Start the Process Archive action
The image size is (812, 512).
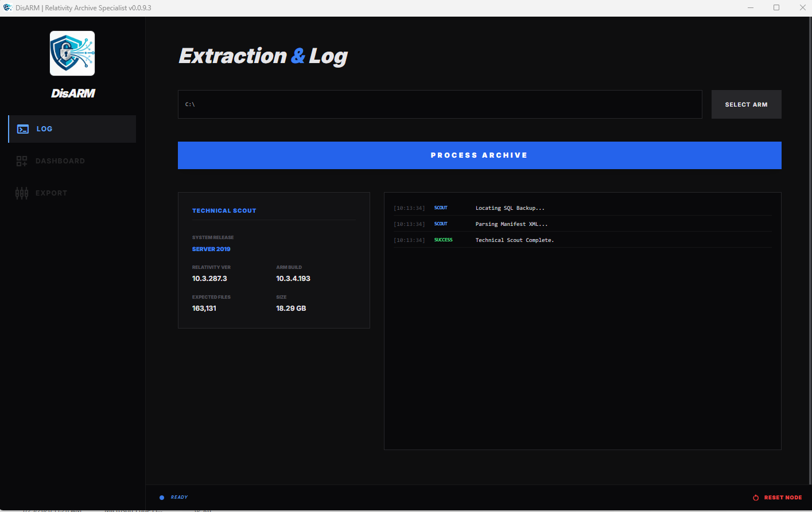[x=479, y=155]
